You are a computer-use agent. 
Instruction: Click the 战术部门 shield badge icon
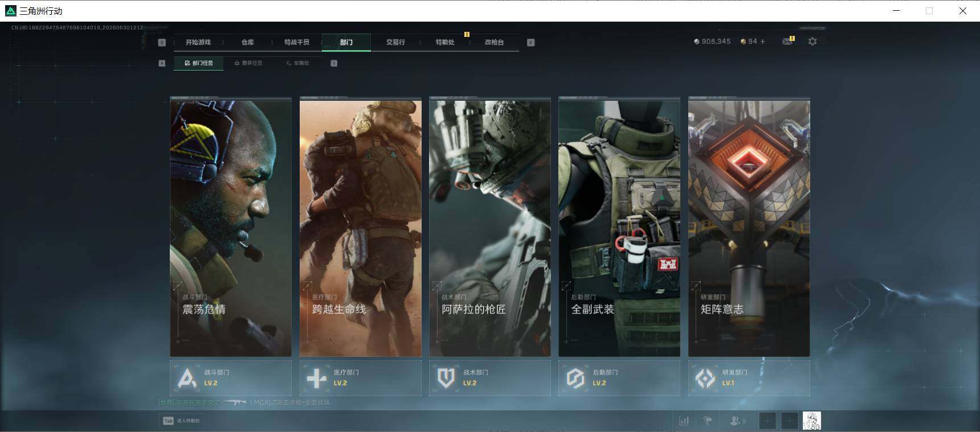pyautogui.click(x=446, y=378)
